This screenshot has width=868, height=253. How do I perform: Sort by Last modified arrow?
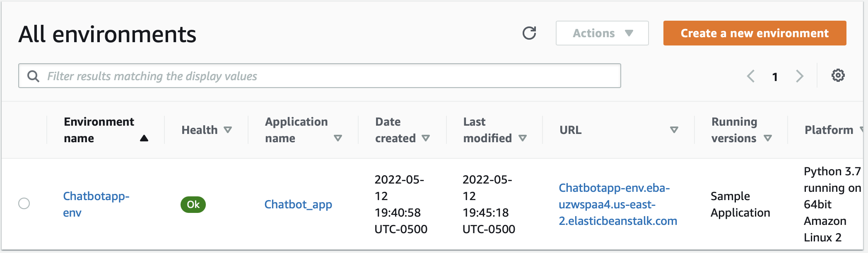523,138
